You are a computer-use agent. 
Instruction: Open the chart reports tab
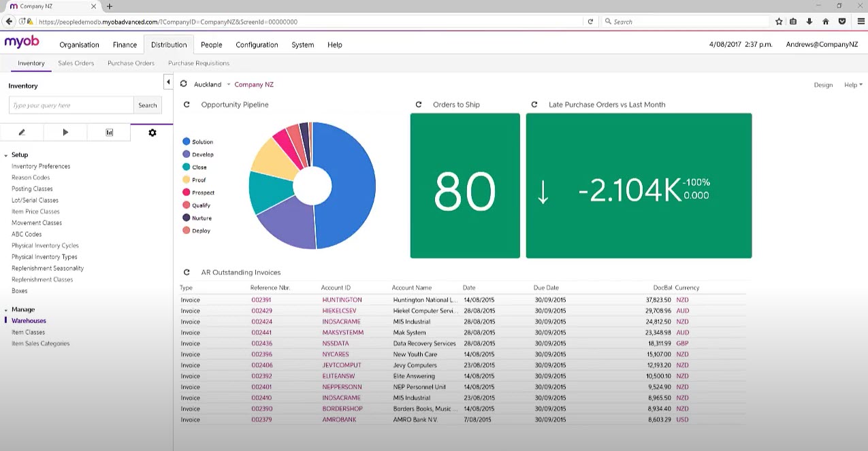point(109,133)
